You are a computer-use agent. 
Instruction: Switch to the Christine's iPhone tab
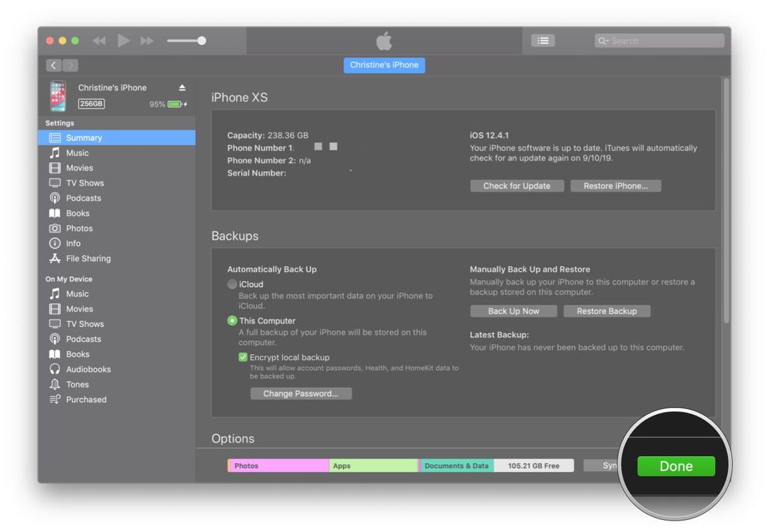[x=384, y=65]
